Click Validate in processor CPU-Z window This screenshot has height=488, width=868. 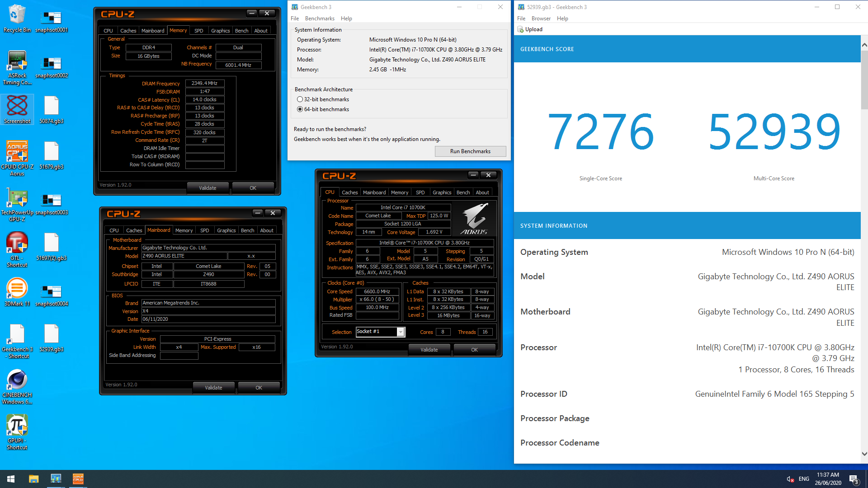pyautogui.click(x=429, y=350)
